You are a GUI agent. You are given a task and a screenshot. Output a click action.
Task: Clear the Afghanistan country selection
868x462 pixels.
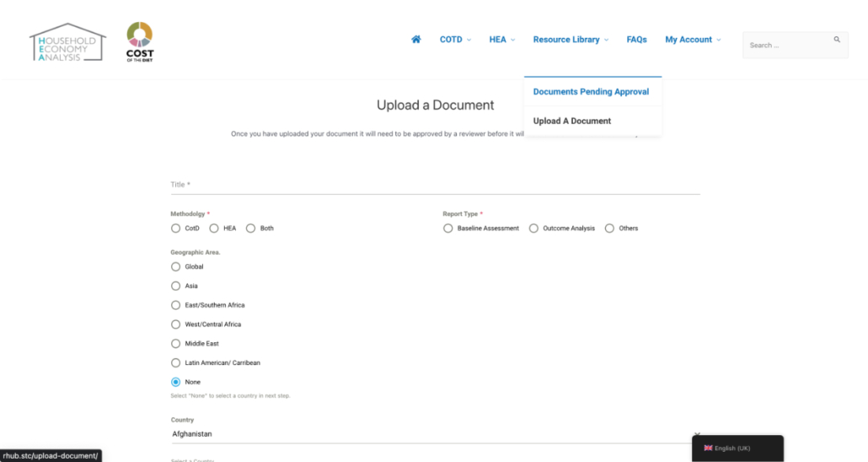point(697,434)
